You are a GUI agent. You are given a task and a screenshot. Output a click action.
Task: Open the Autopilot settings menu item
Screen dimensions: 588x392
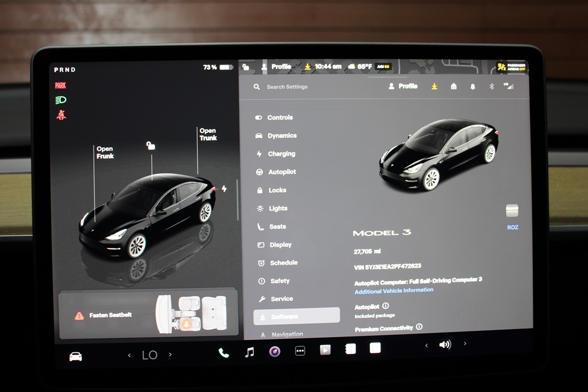281,172
